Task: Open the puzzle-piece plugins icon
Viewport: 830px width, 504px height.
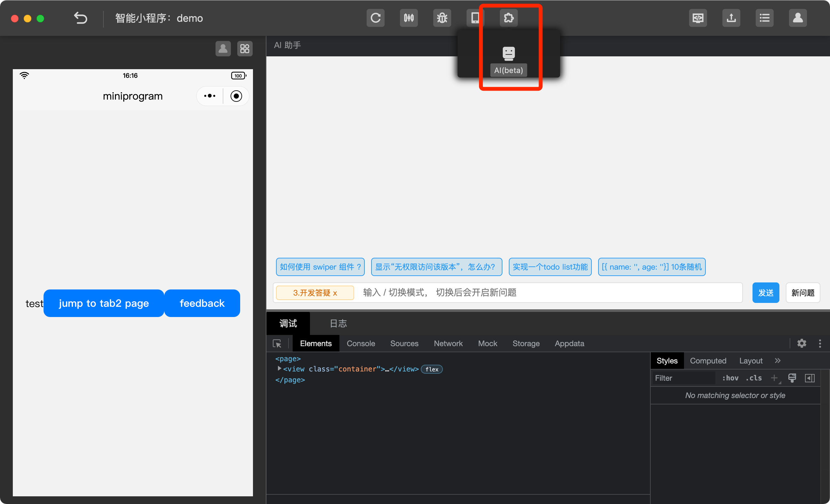Action: coord(508,18)
